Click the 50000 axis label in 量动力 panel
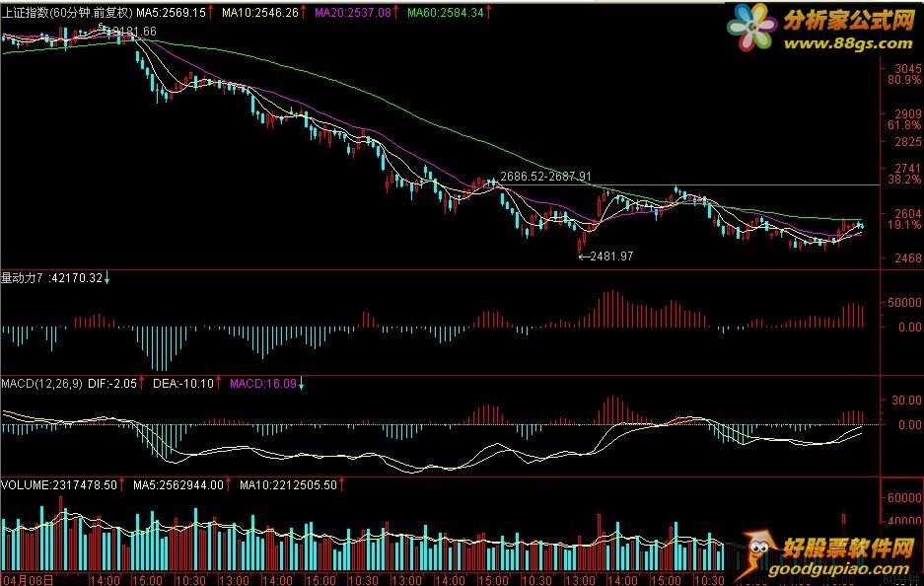The image size is (924, 586). [x=904, y=303]
